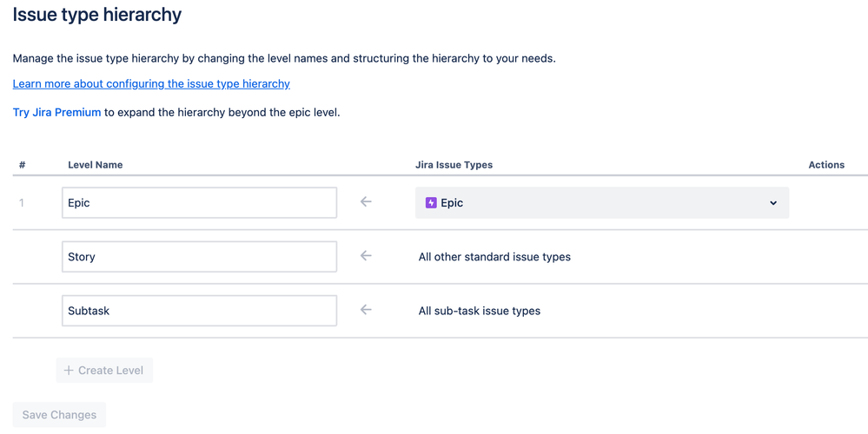The height and width of the screenshot is (434, 868).
Task: Click 'All other standard issue types' text
Action: (494, 257)
